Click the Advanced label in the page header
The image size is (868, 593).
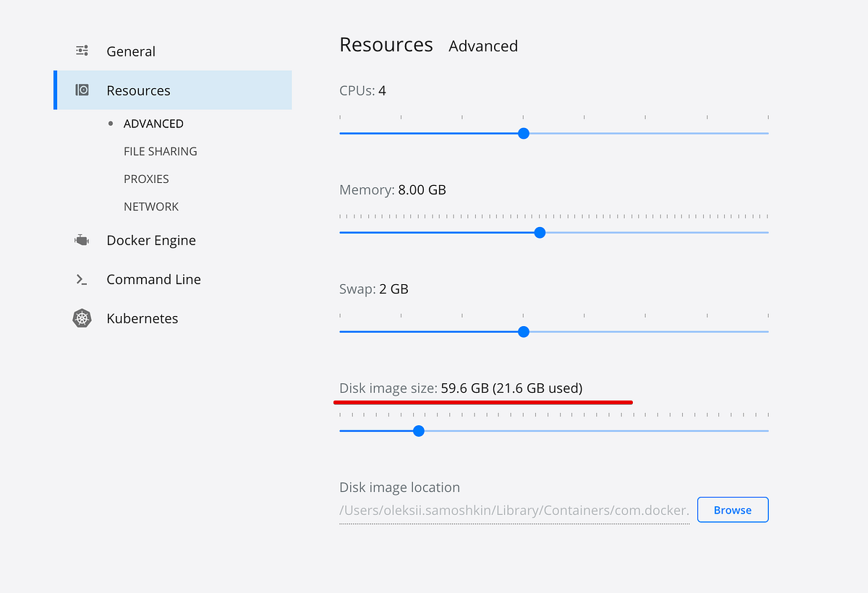(483, 46)
